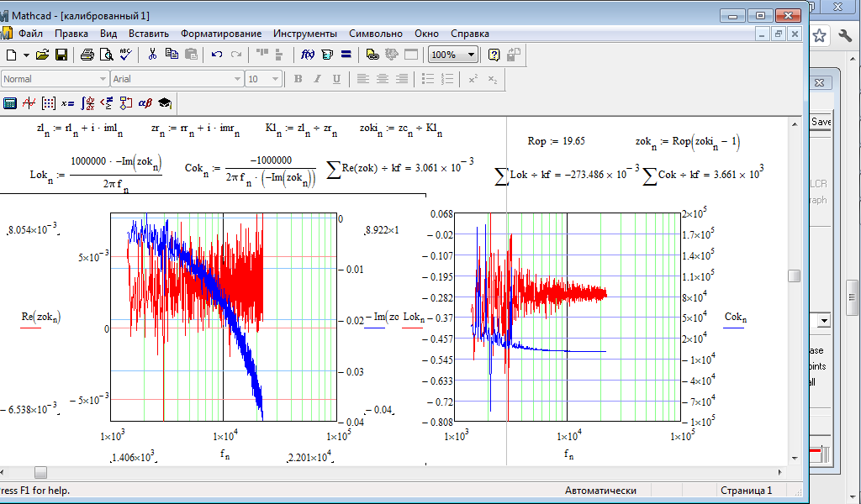Open the Arial font dropdown

coord(237,79)
